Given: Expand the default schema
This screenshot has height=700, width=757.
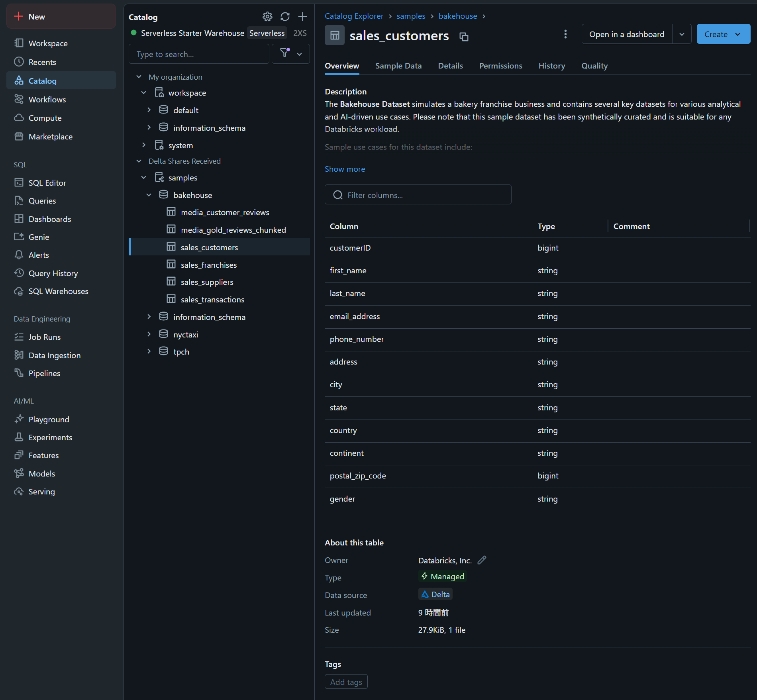Looking at the screenshot, I should (149, 110).
